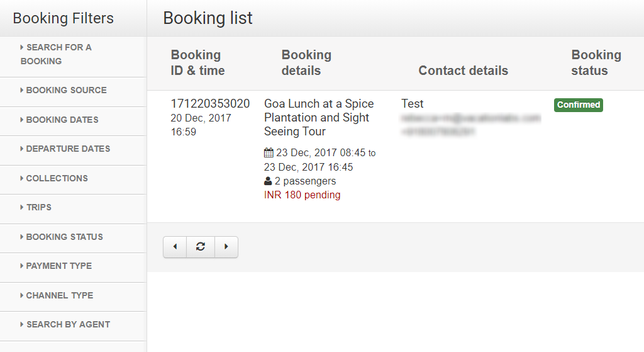This screenshot has height=352, width=644.
Task: Click the INR 180 pending amount
Action: (302, 195)
